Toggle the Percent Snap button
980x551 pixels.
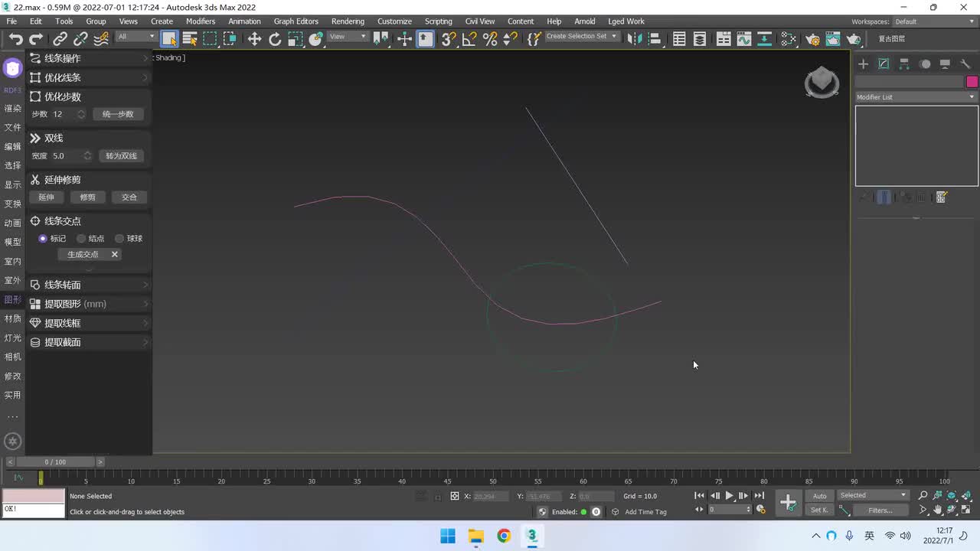(490, 39)
